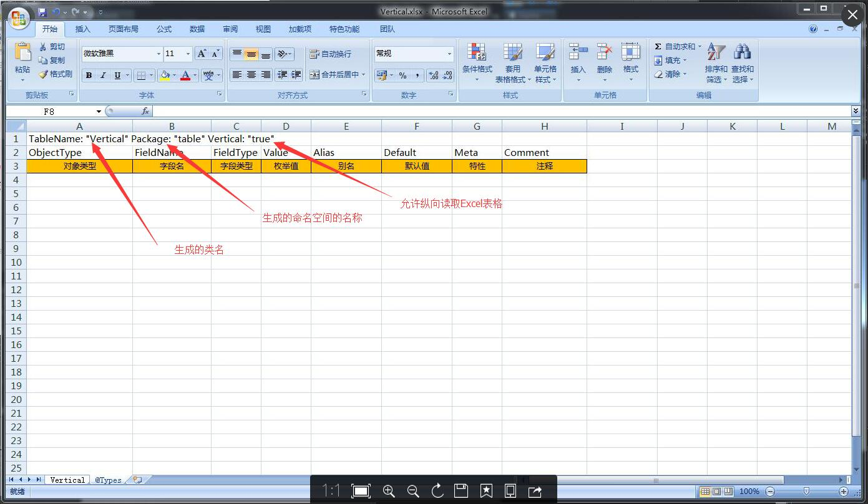Image resolution: width=868 pixels, height=504 pixels.
Task: Click the Insert Function fx icon
Action: (145, 111)
